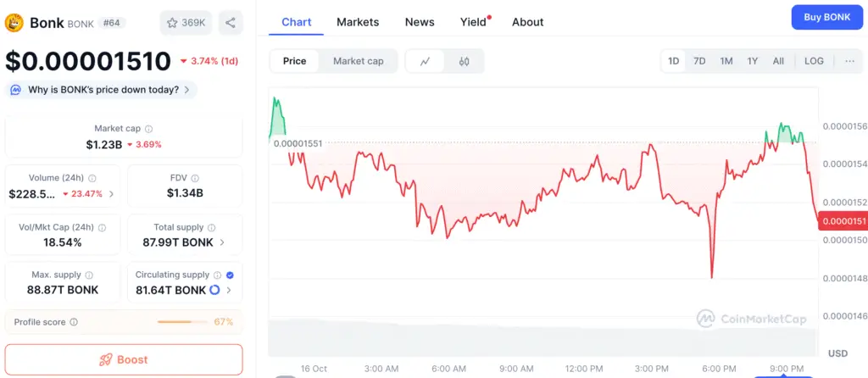
Task: Click the Buy BONK button
Action: [826, 18]
